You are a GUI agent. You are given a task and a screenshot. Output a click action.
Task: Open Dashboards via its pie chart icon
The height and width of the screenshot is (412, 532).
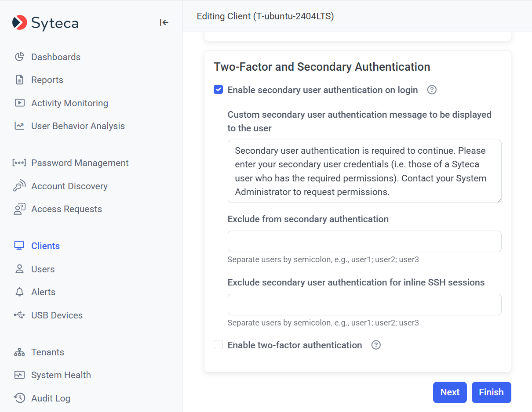pos(19,57)
